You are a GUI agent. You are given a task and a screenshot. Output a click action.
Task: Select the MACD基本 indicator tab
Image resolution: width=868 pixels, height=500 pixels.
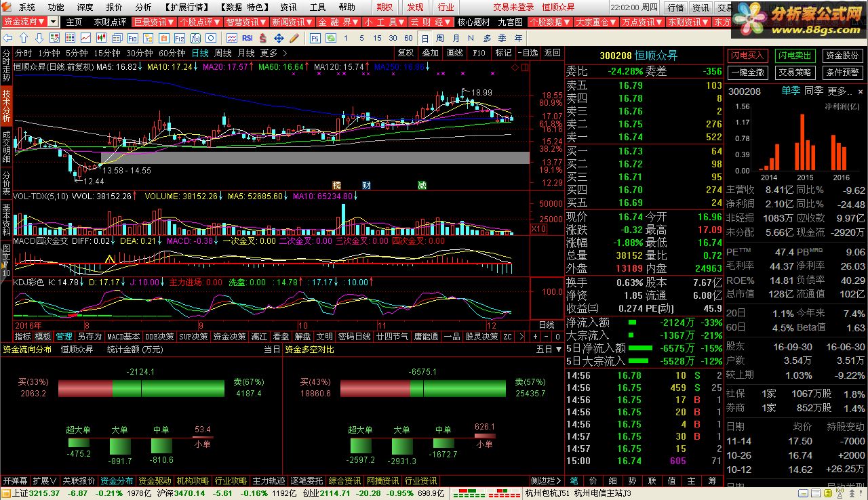click(123, 336)
